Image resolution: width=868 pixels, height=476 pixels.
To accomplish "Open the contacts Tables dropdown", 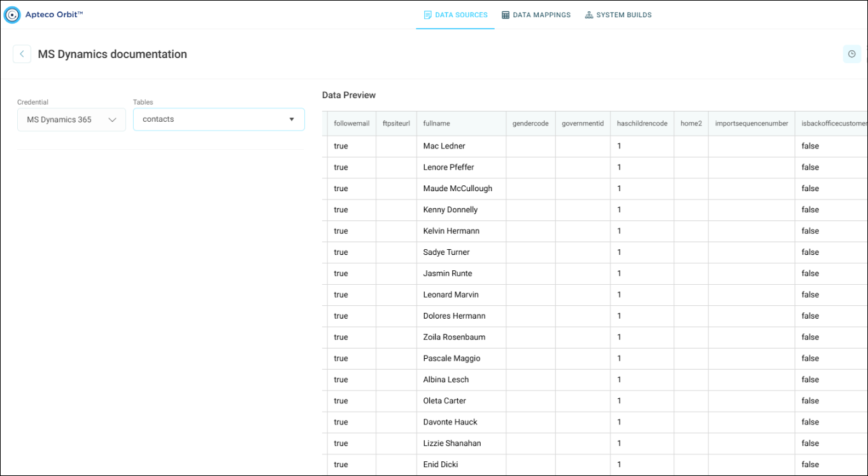I will tap(218, 119).
